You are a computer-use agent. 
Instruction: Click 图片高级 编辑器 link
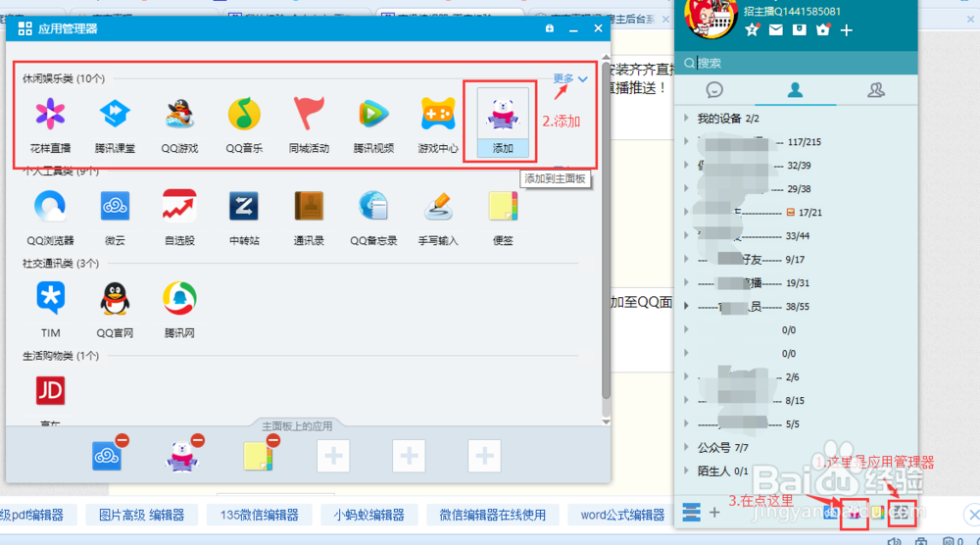[142, 515]
